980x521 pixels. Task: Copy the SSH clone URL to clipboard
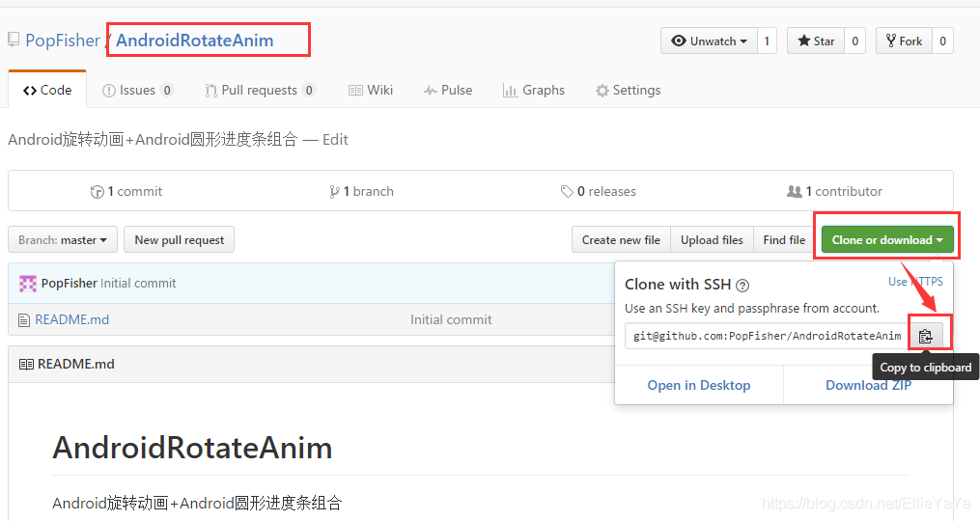[926, 336]
